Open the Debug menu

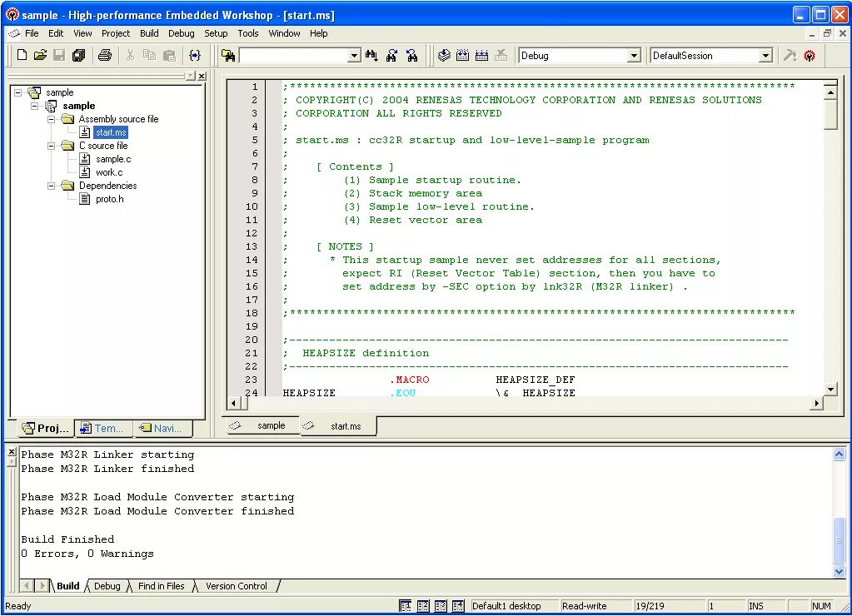[x=182, y=33]
